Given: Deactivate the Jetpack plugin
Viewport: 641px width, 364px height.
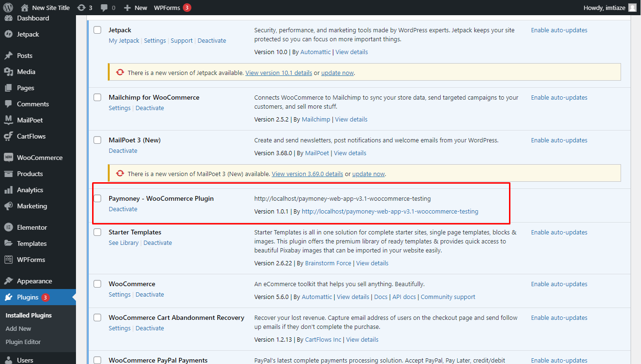Looking at the screenshot, I should coord(212,40).
